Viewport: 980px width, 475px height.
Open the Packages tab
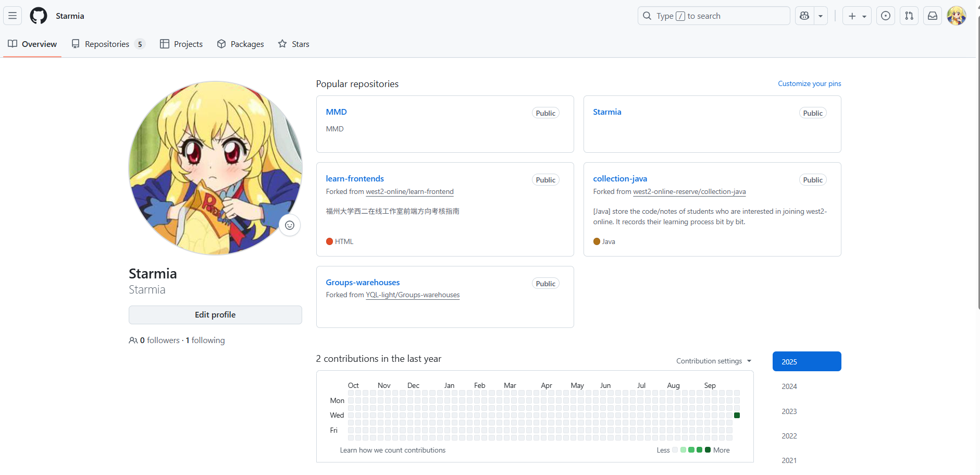pyautogui.click(x=241, y=44)
